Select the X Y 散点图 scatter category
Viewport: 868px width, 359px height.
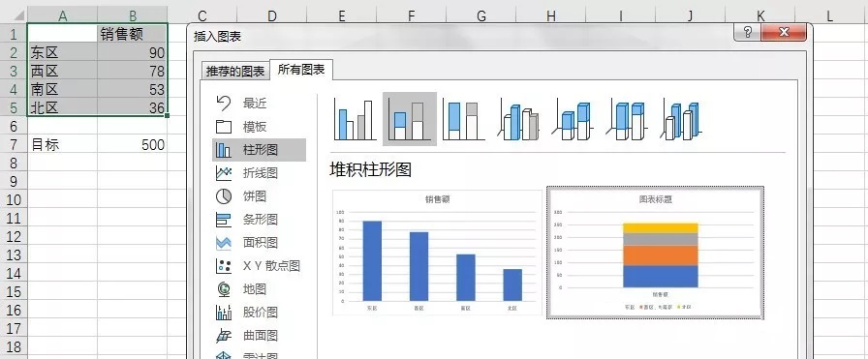click(x=259, y=266)
